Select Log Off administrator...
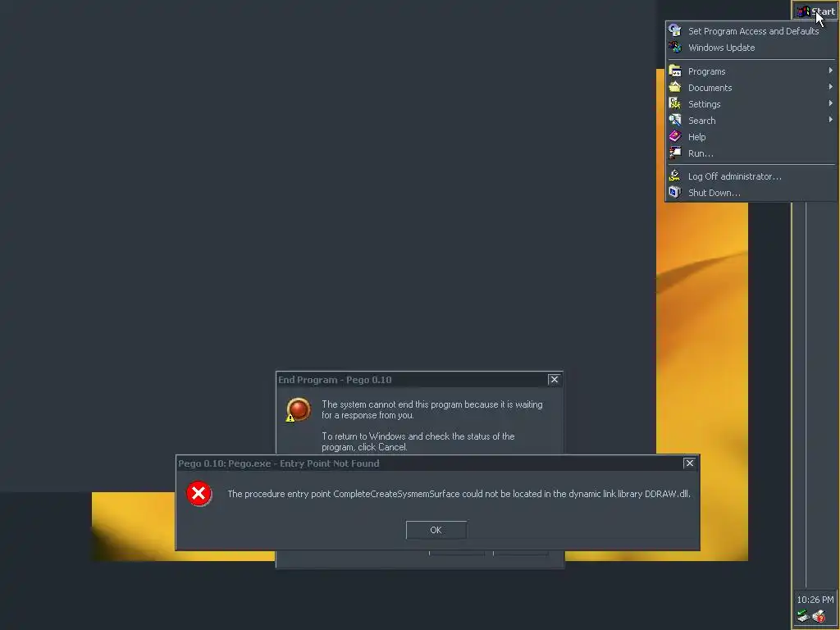The width and height of the screenshot is (840, 630). point(751,176)
